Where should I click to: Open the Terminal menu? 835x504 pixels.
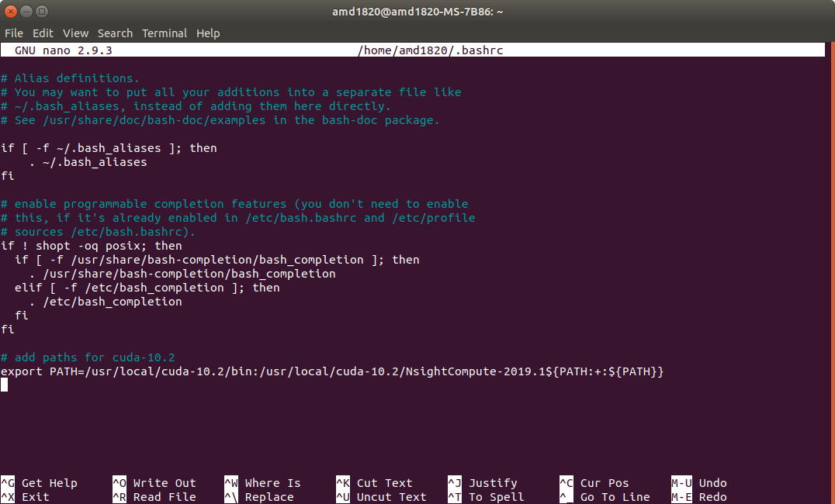tap(165, 33)
